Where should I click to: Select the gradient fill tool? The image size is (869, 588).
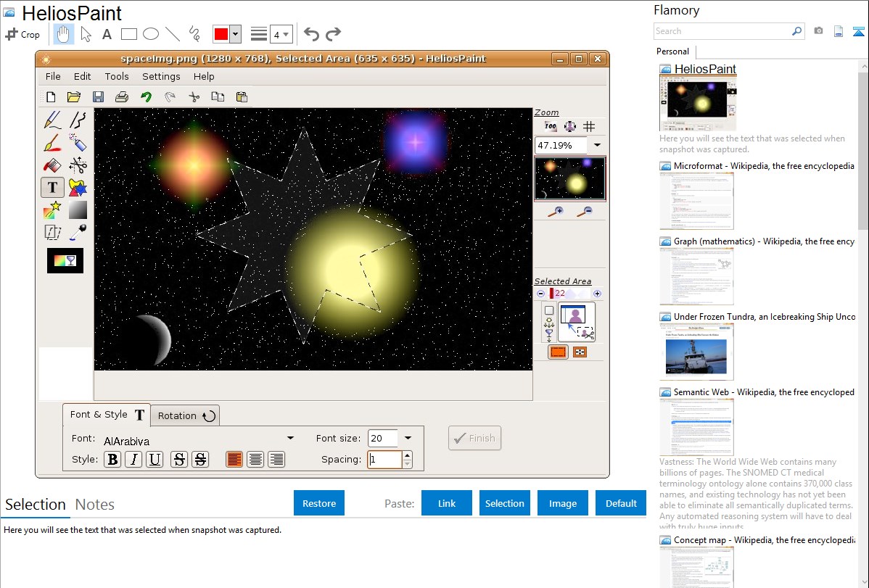pos(78,210)
